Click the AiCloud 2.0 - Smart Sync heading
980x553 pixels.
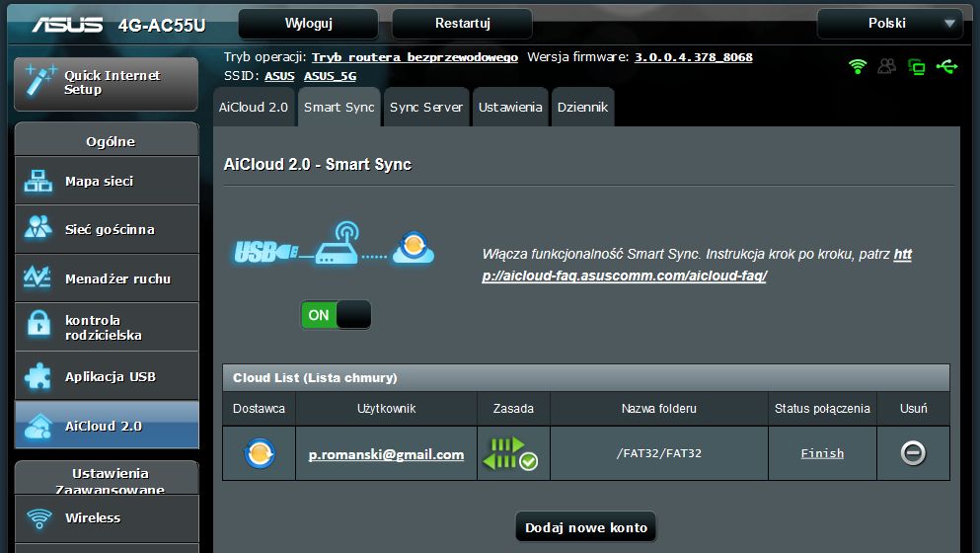318,165
